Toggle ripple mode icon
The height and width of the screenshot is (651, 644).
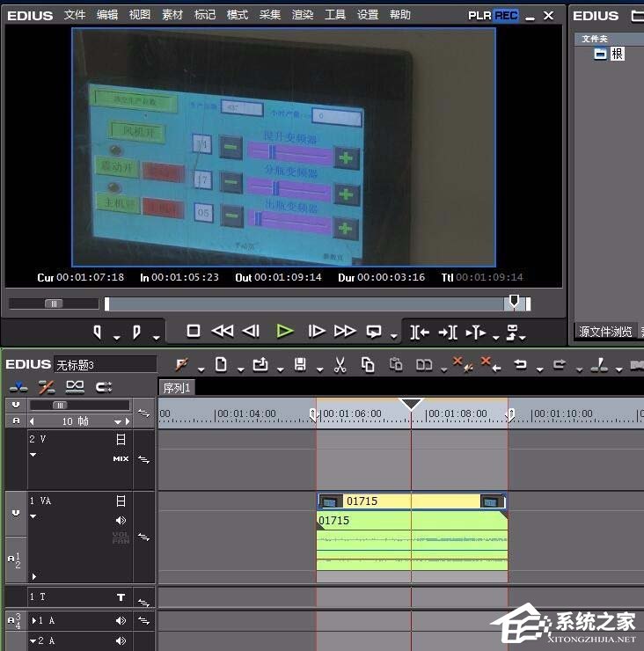tap(46, 387)
